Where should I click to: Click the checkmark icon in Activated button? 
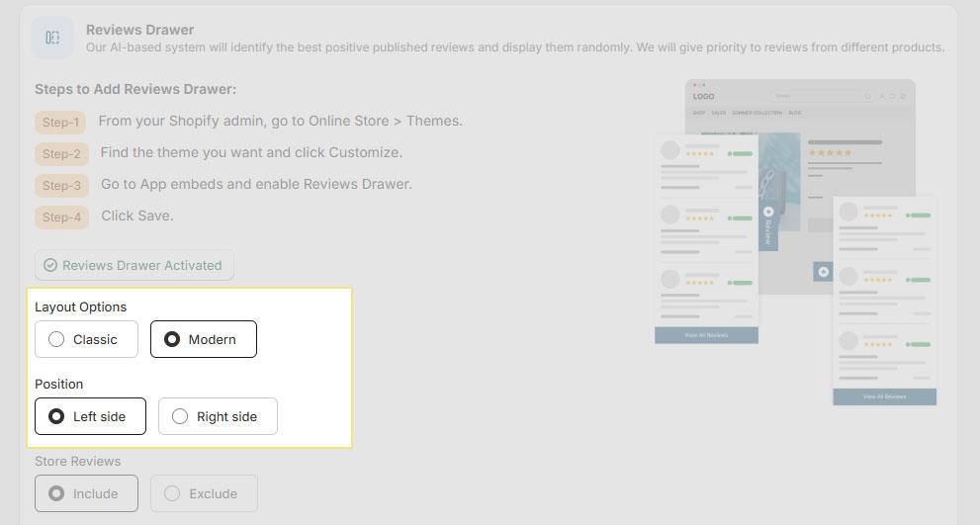coord(50,265)
